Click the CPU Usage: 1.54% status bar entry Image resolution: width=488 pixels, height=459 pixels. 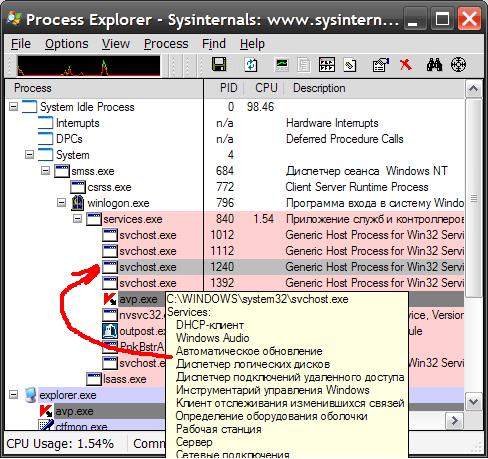pyautogui.click(x=60, y=444)
